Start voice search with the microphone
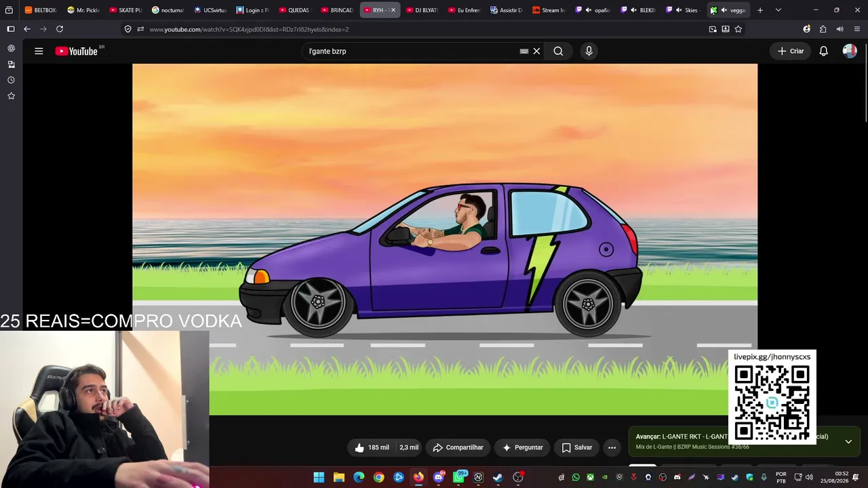The width and height of the screenshot is (868, 488). tap(589, 51)
